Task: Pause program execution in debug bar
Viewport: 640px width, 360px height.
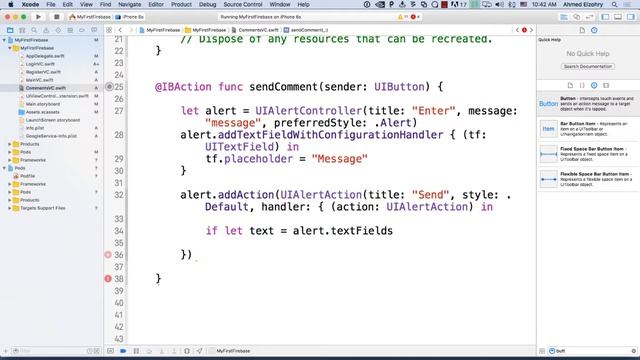Action: 136,351
